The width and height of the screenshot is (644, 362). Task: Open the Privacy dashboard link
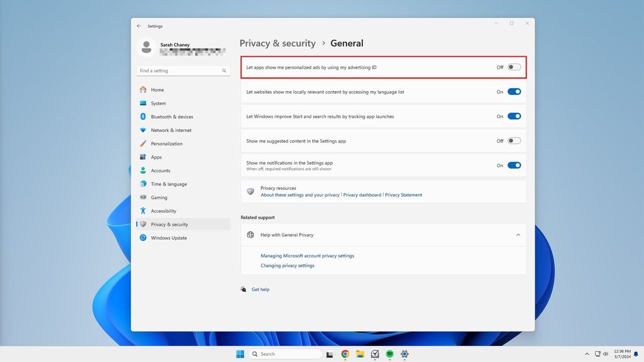(362, 195)
